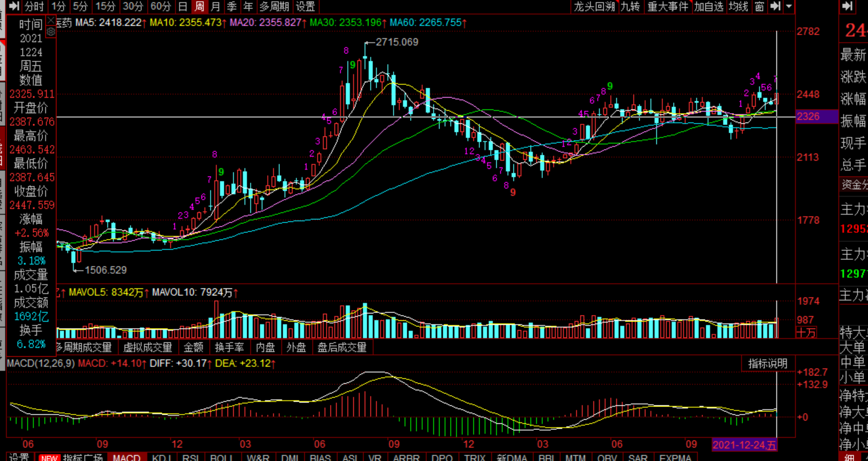Select 金额 amount tab
The height and width of the screenshot is (461, 868).
tap(193, 347)
